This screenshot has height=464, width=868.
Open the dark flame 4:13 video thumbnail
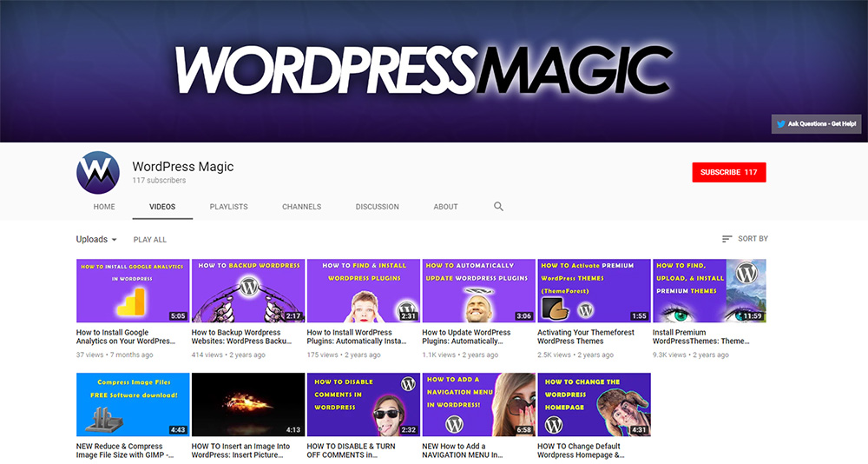pyautogui.click(x=248, y=405)
